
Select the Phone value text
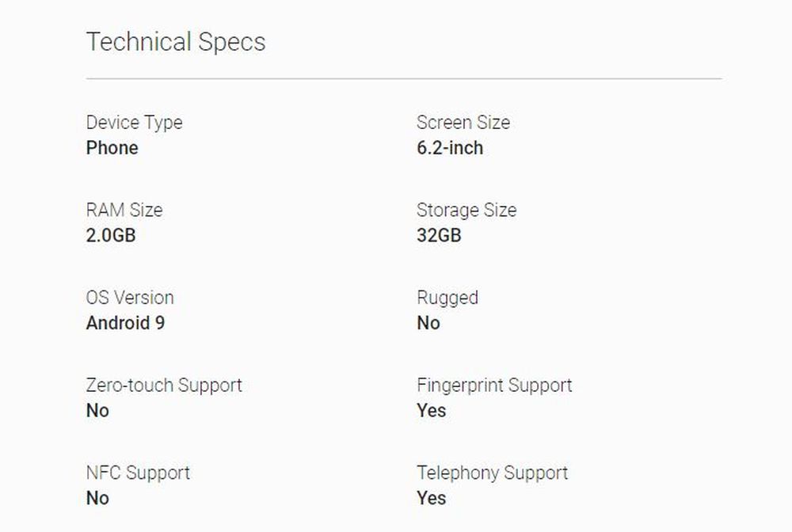tap(112, 148)
